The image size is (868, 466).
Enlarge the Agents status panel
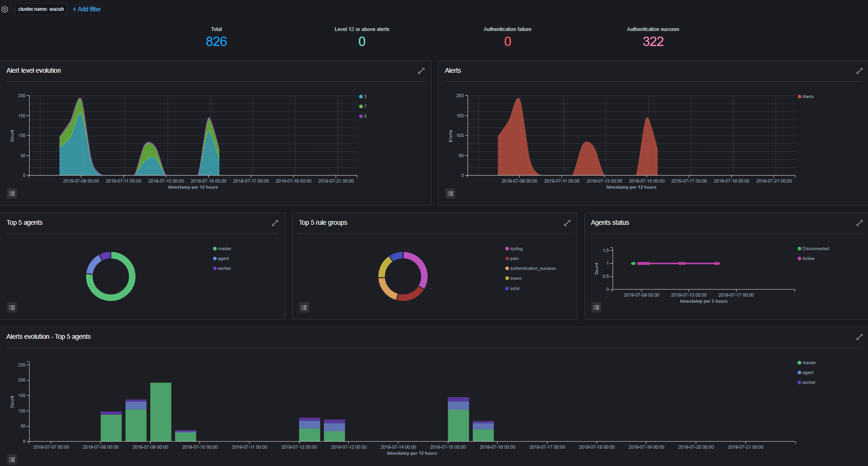[x=859, y=223]
